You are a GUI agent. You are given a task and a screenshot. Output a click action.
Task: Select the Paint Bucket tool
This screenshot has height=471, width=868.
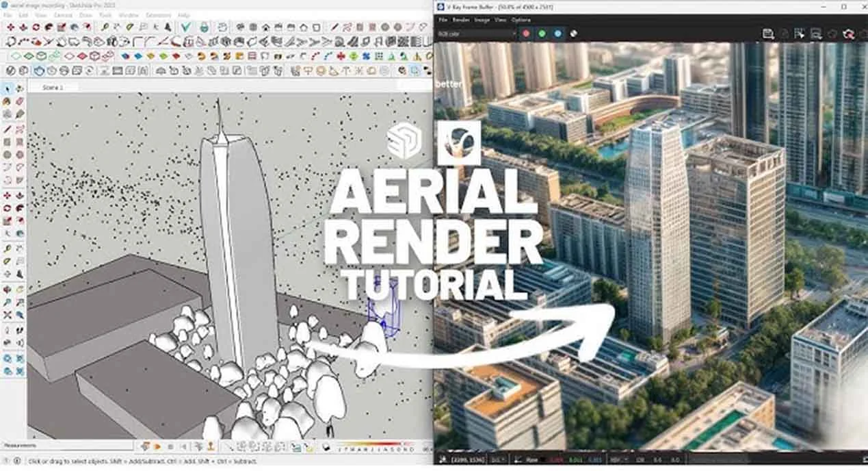(x=7, y=101)
